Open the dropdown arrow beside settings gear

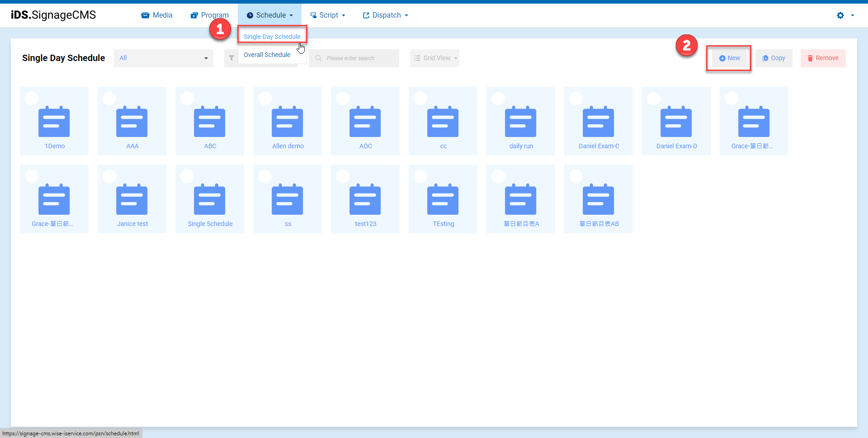tap(853, 15)
